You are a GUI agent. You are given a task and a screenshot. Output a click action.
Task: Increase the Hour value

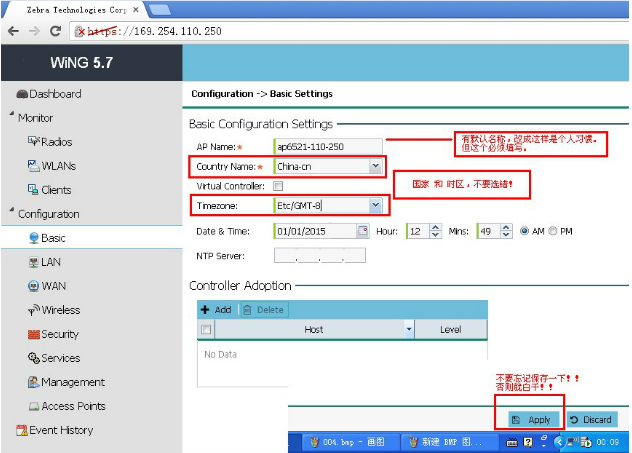click(435, 227)
